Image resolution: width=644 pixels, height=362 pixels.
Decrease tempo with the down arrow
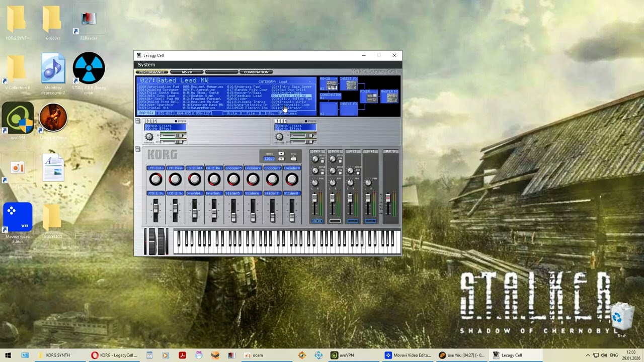(281, 159)
